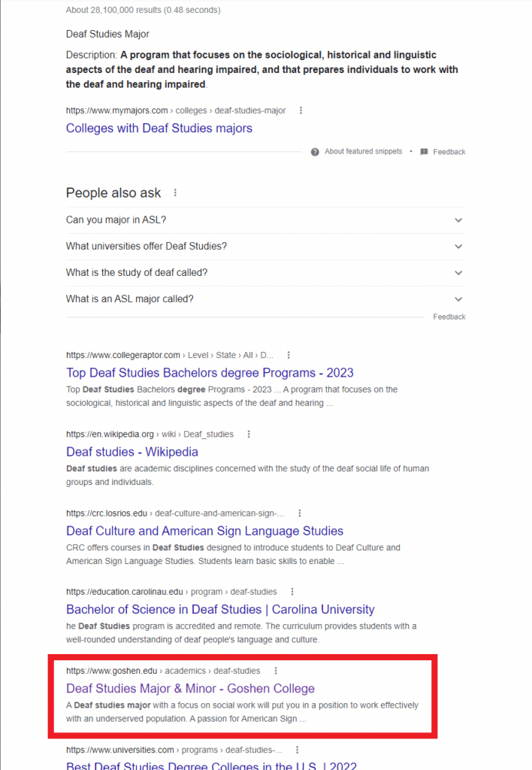532x770 pixels.
Task: Open 'Best Deaf Studies Degree Colleges in the U.S.' result
Action: click(x=212, y=765)
